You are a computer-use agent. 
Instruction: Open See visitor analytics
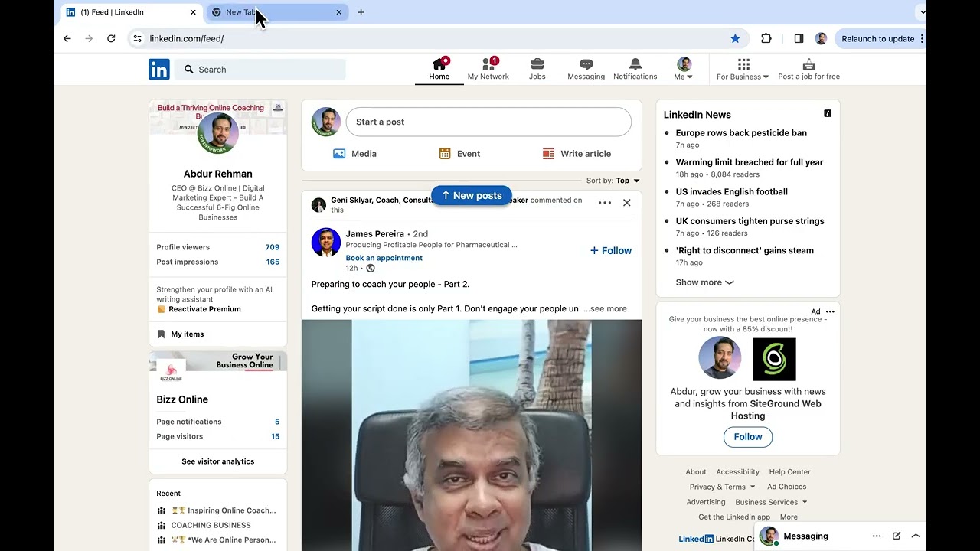[218, 461]
